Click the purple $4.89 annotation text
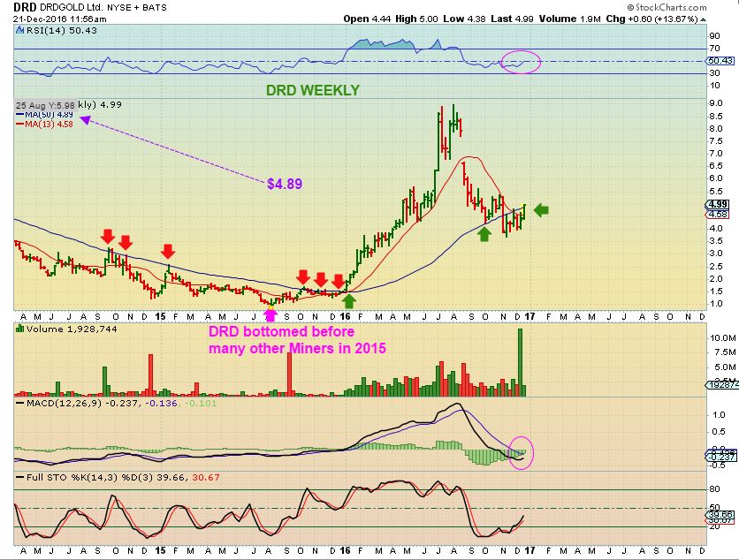The image size is (739, 560). click(x=285, y=184)
